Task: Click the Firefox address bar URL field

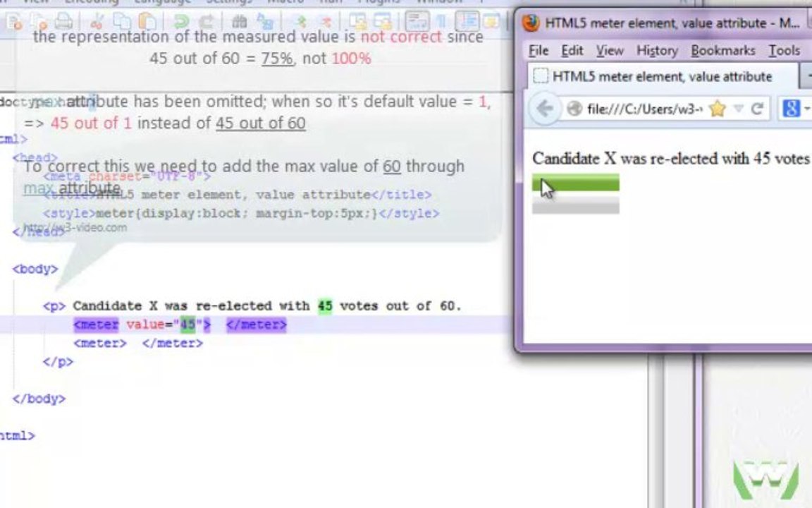Action: [644, 109]
